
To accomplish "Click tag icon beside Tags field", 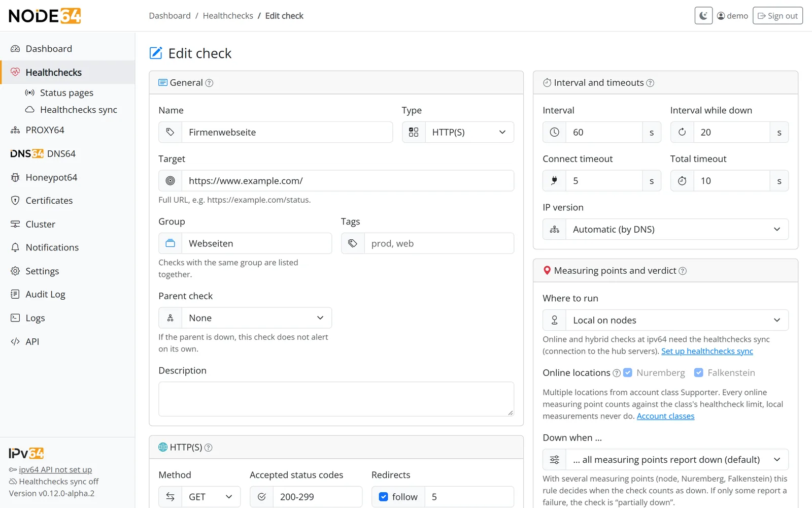I will [353, 243].
